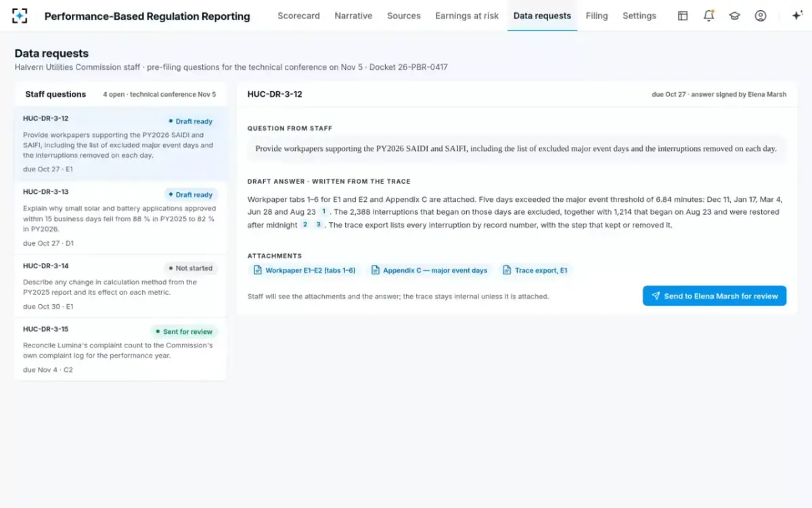Open trace citation 3 in draft answer
Screen dimensions: 812x508
click(319, 225)
